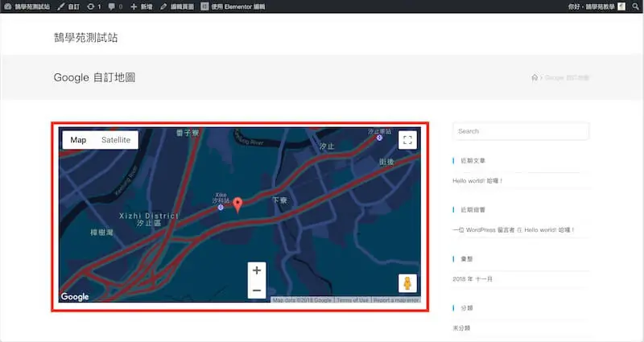Click the Google logo on map
Image resolution: width=644 pixels, height=342 pixels.
tap(75, 296)
